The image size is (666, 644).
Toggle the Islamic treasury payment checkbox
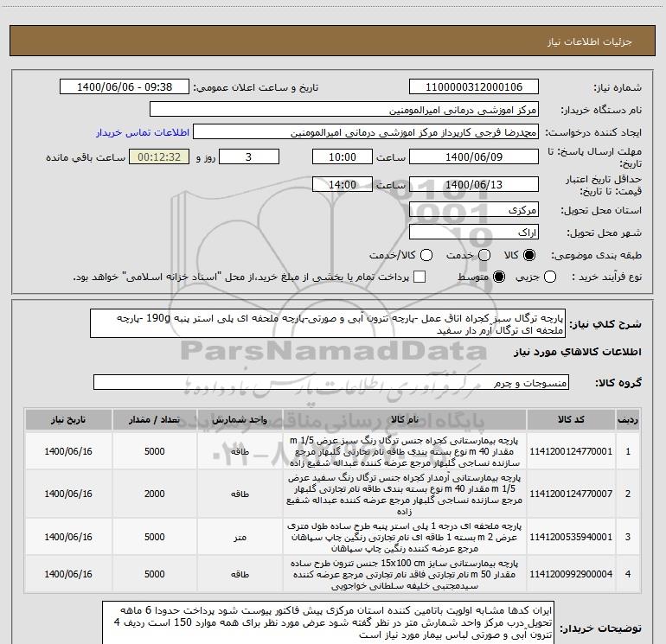pos(419,277)
